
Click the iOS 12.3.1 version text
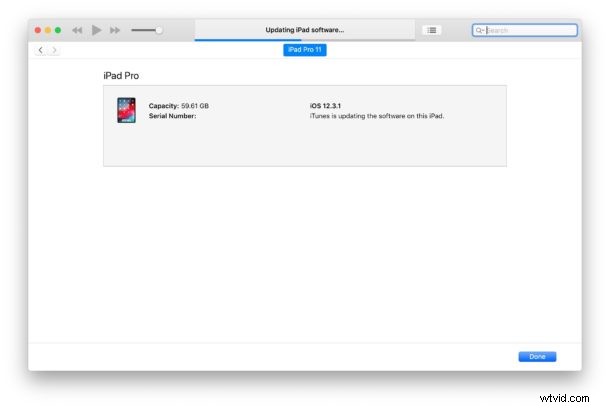click(x=325, y=106)
